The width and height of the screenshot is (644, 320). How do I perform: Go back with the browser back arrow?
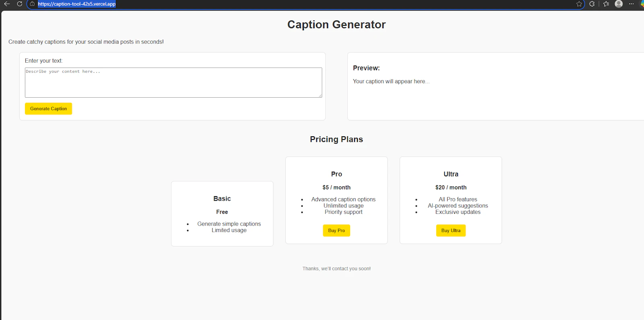click(x=7, y=4)
